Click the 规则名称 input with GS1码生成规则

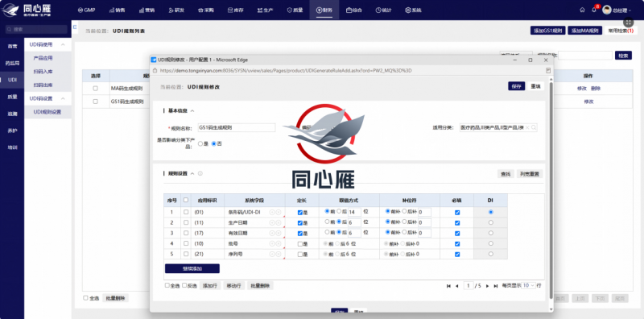point(236,127)
